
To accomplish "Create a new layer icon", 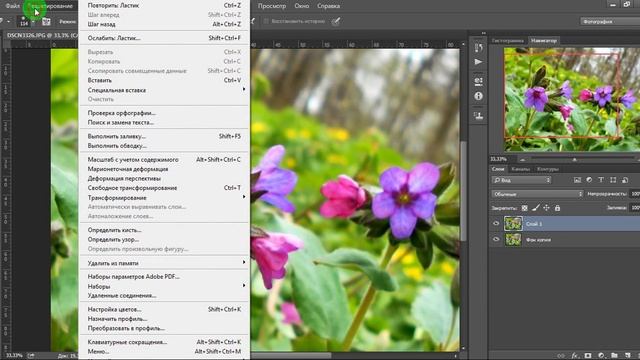I will click(627, 356).
